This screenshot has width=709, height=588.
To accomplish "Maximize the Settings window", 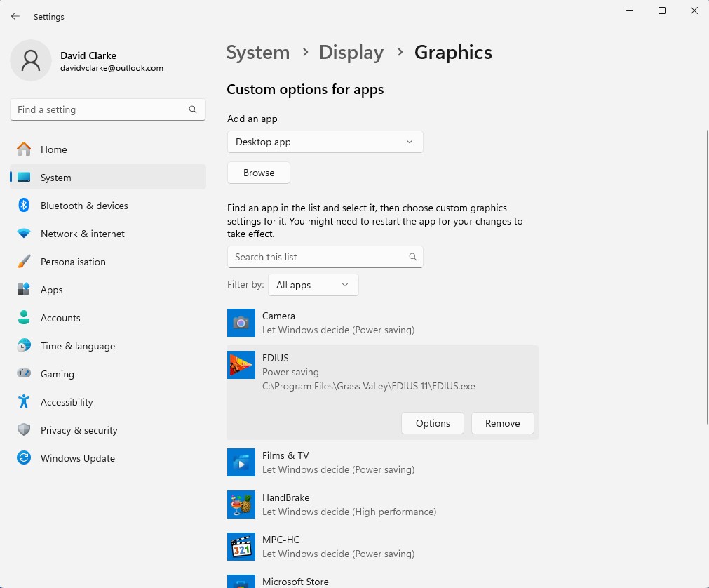I will [x=661, y=11].
